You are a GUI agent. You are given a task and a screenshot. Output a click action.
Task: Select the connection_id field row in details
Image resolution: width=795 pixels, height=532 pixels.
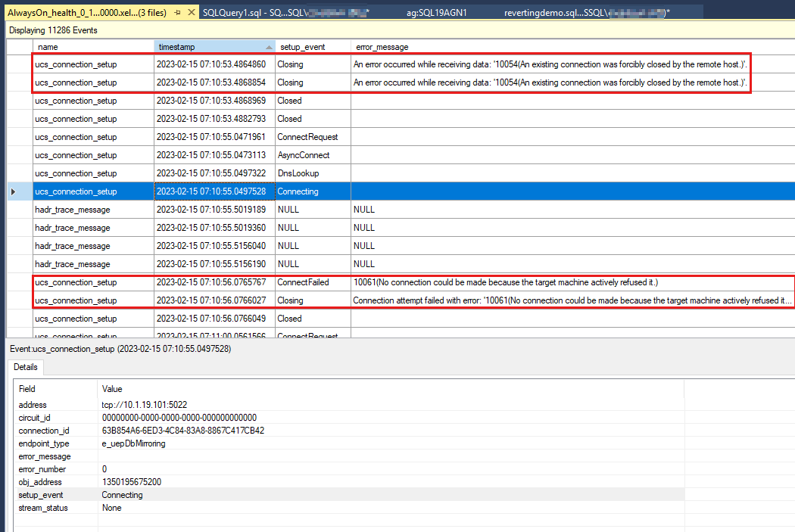pos(45,431)
